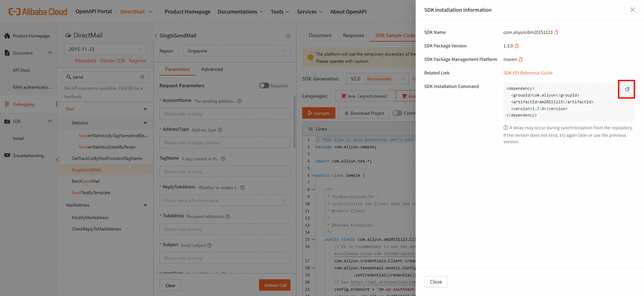Open the Documentations menu
644x296 pixels.
coord(240,12)
